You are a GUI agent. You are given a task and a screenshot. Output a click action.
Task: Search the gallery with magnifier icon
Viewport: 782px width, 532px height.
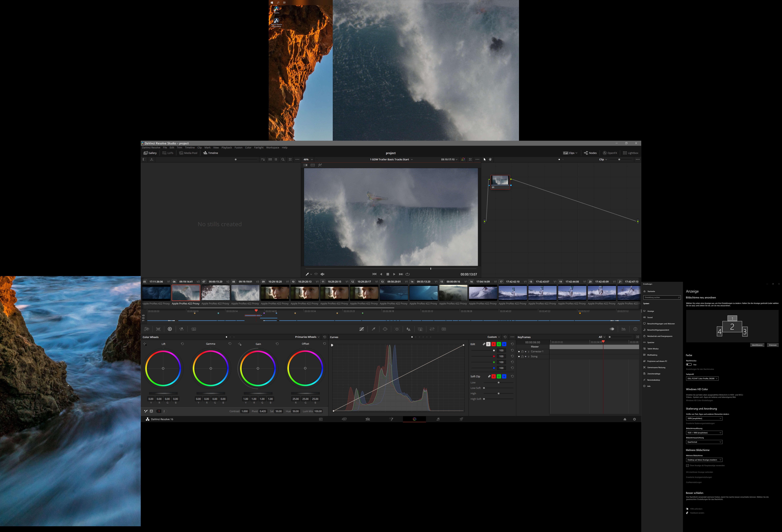283,159
